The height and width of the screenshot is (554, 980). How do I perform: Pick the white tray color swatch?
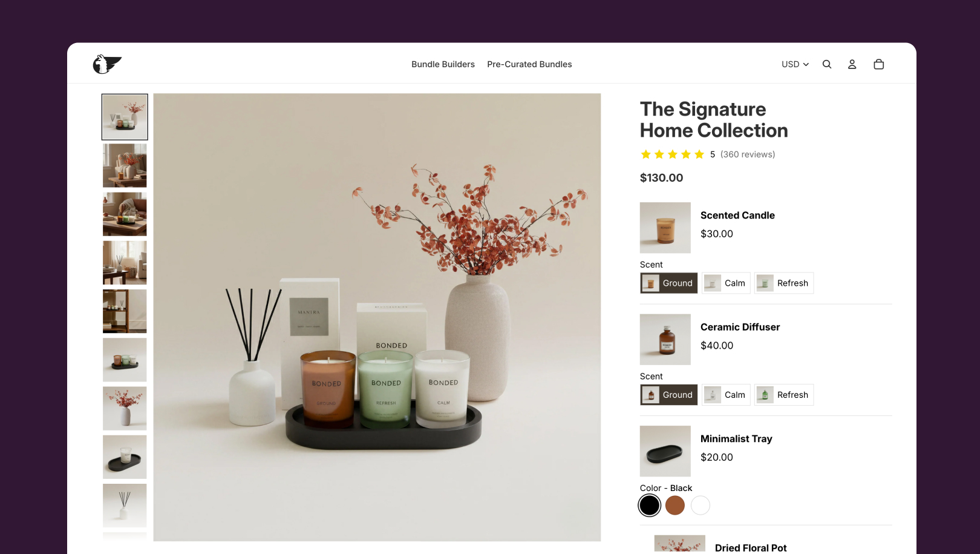(701, 505)
